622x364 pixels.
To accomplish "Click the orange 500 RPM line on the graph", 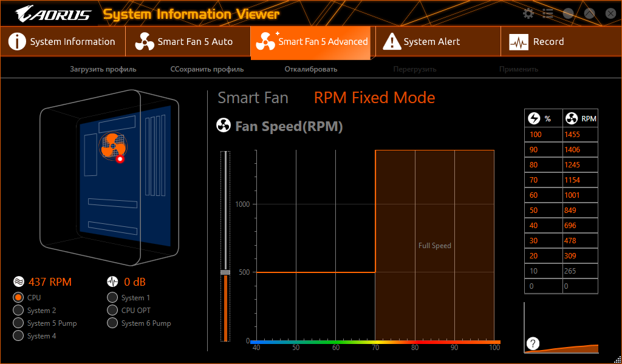I will click(x=316, y=272).
